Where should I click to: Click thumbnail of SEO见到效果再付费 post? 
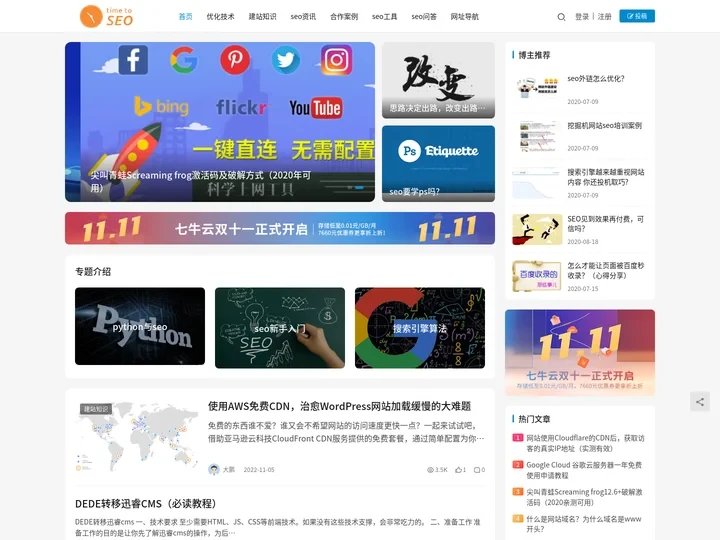[x=537, y=229]
